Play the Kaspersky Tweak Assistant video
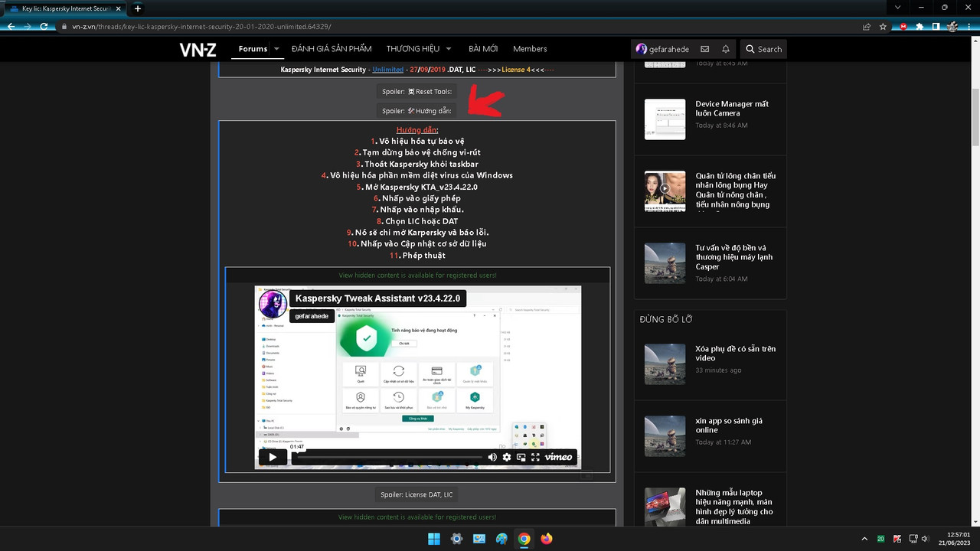980x551 pixels. tap(273, 457)
